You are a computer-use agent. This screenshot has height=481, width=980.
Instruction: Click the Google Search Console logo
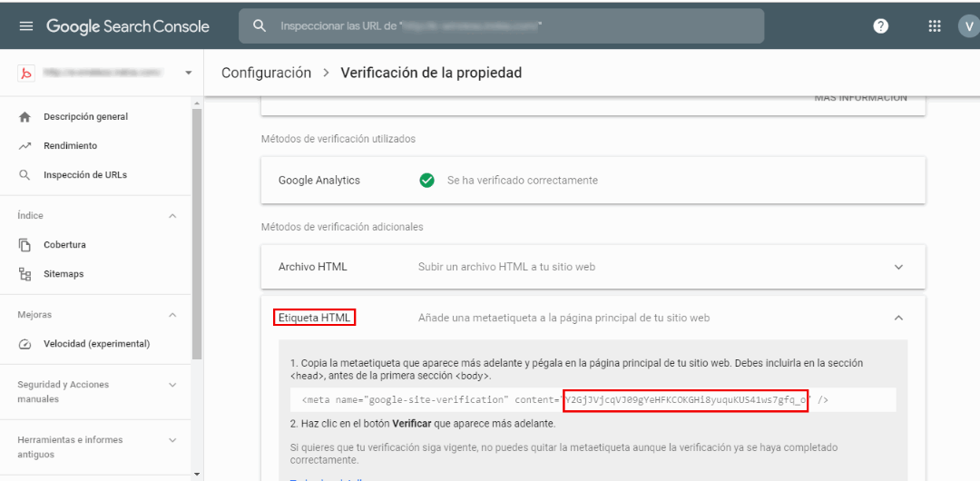(128, 26)
